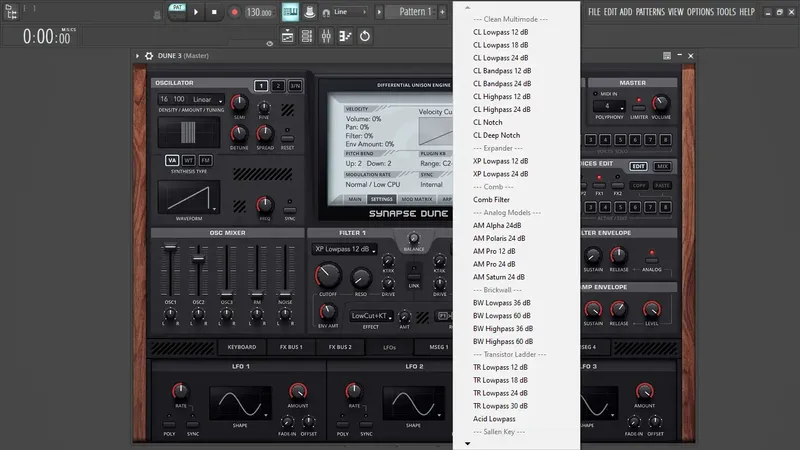Add a new pattern with plus icon
Viewport: 800px width, 450px height.
click(442, 12)
